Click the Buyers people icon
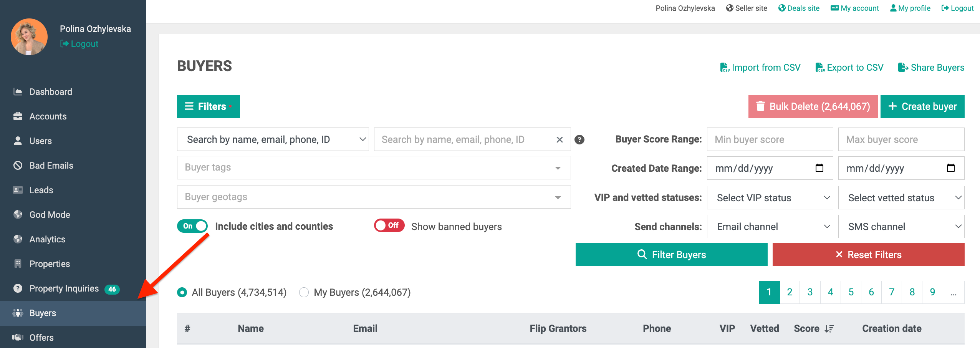 (x=18, y=313)
